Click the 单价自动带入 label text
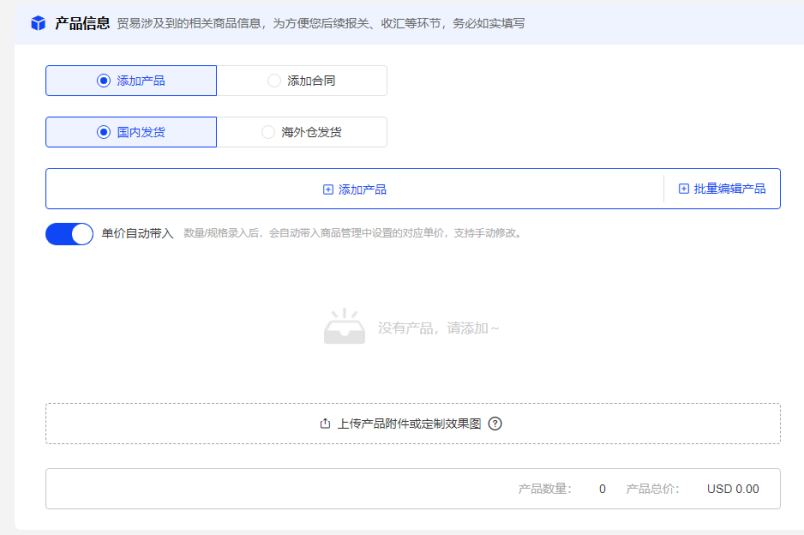 pyautogui.click(x=137, y=234)
